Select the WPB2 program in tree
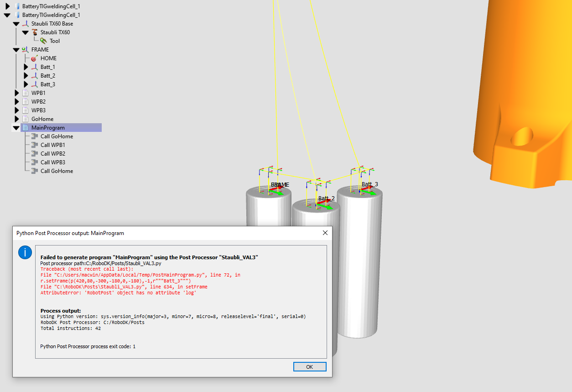 [x=38, y=102]
